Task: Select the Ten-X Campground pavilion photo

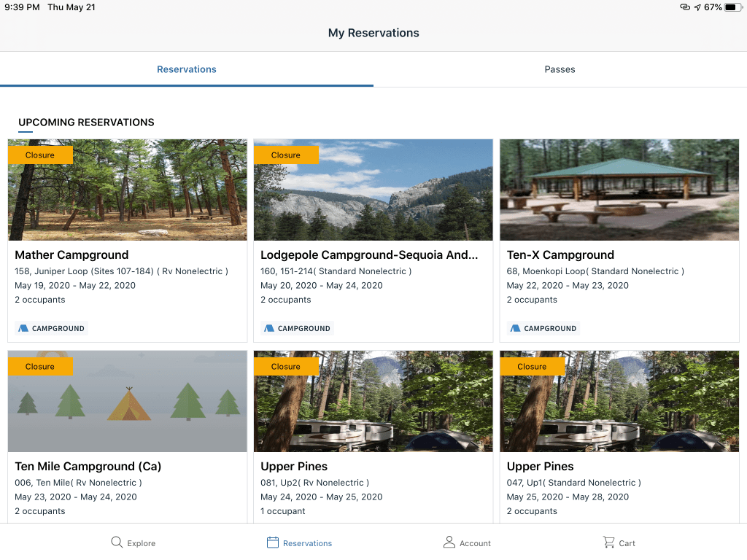Action: pos(619,190)
